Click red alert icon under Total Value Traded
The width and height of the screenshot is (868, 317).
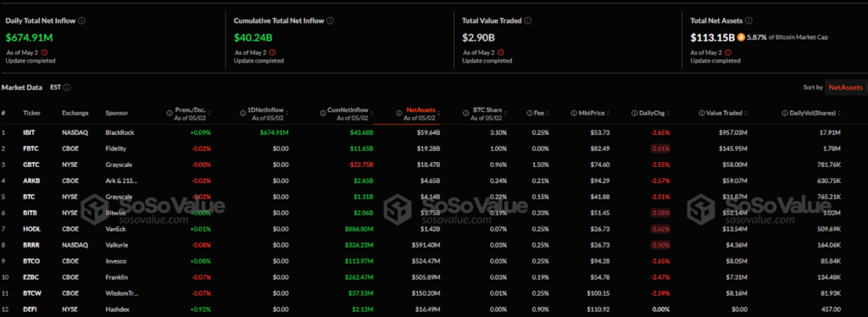point(501,53)
